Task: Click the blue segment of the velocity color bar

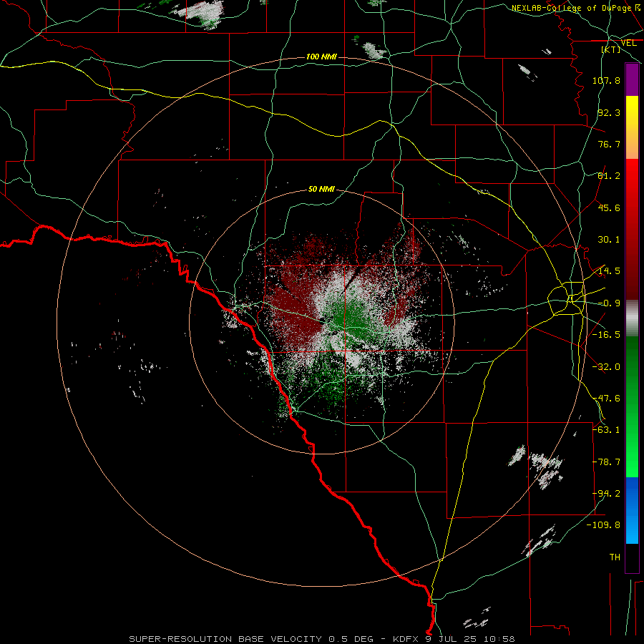Action: [x=632, y=510]
